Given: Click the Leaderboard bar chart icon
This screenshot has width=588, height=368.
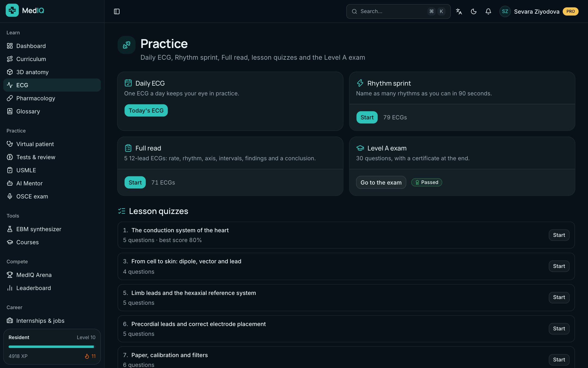Looking at the screenshot, I should point(10,288).
